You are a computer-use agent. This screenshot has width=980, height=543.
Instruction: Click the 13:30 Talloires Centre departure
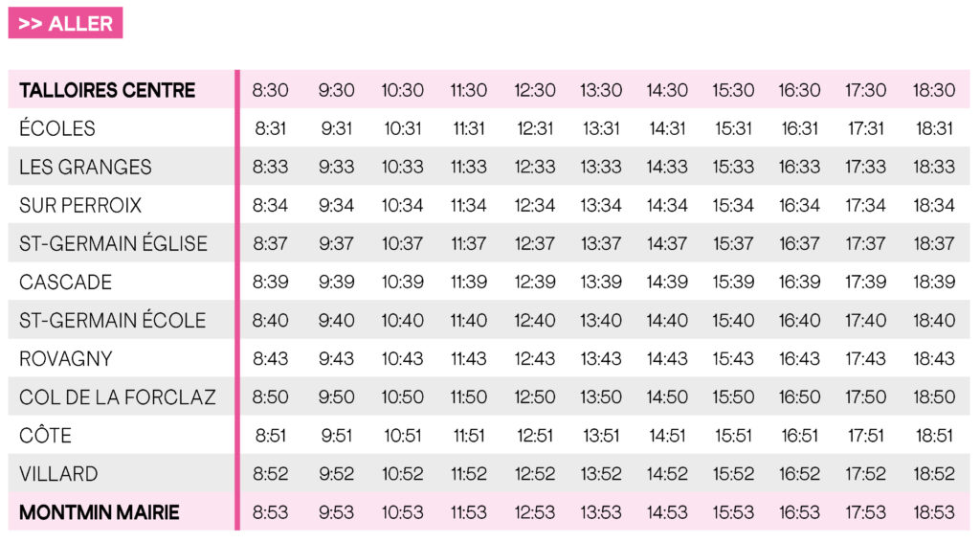tap(601, 90)
